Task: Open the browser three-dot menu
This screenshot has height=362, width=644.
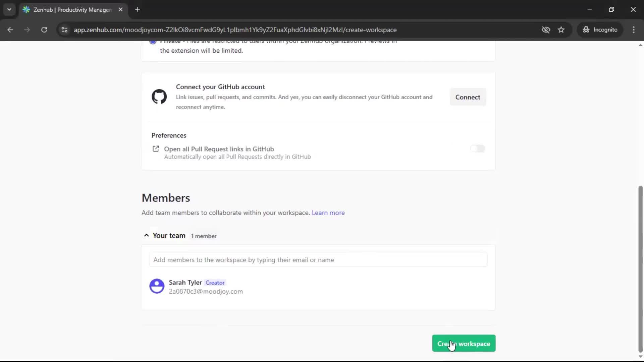Action: pos(634,30)
